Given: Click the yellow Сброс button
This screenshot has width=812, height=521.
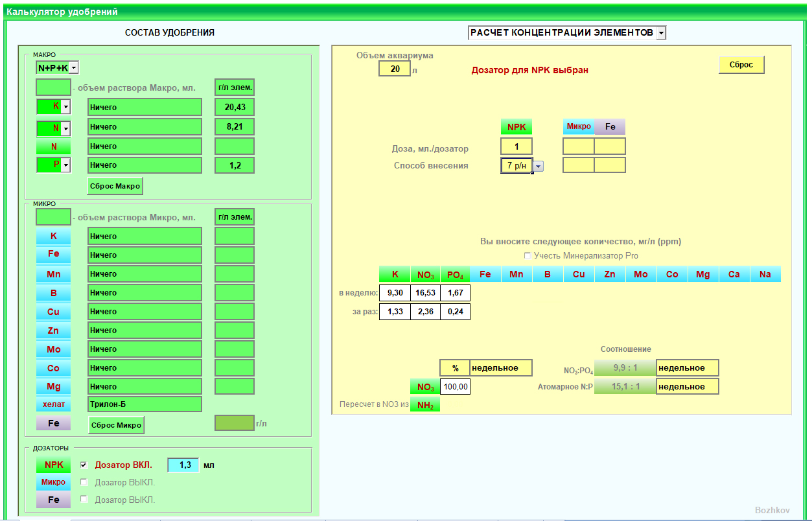Looking at the screenshot, I should click(741, 65).
